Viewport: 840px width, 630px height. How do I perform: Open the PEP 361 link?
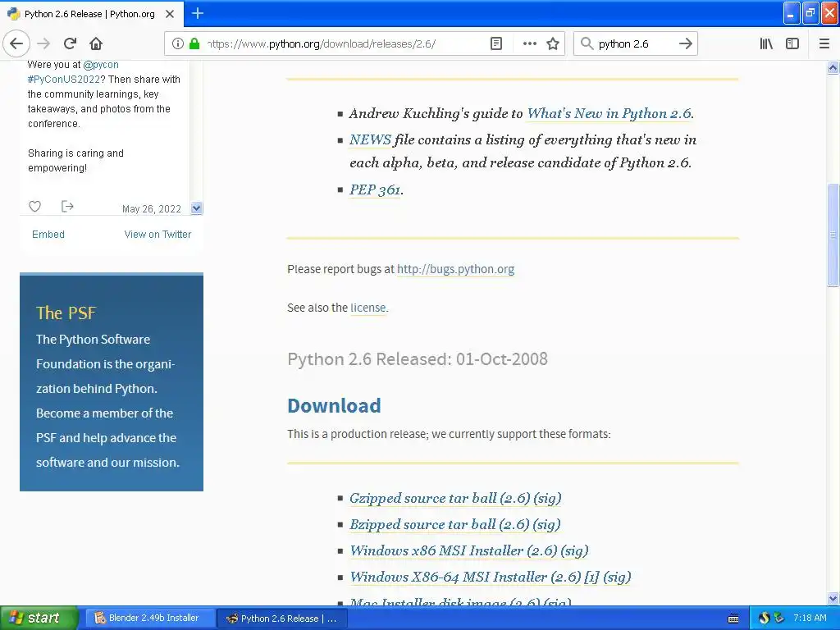[x=375, y=189]
